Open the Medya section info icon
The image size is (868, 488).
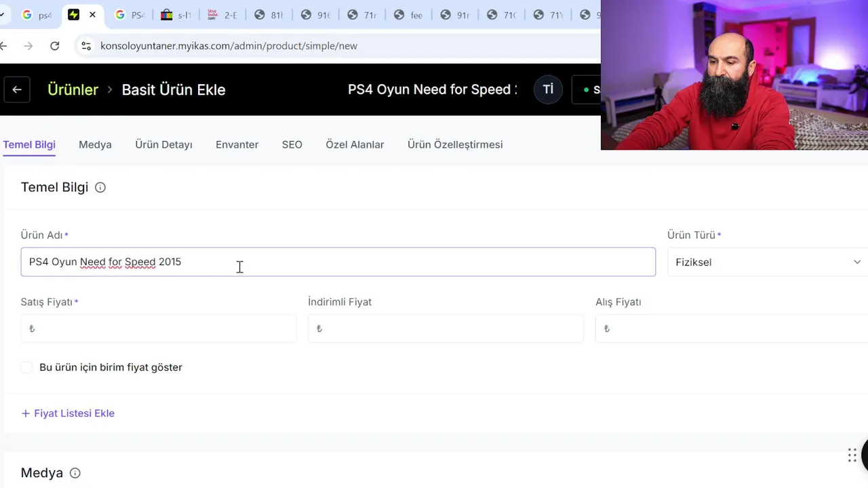[75, 473]
